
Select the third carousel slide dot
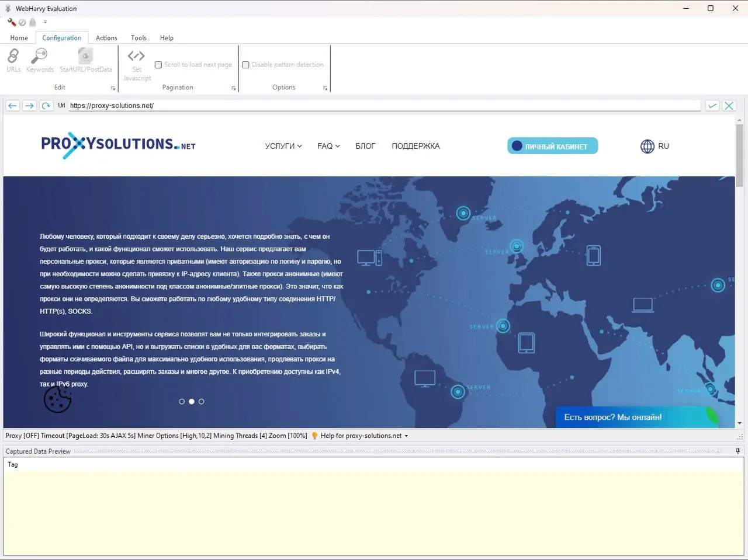click(202, 402)
